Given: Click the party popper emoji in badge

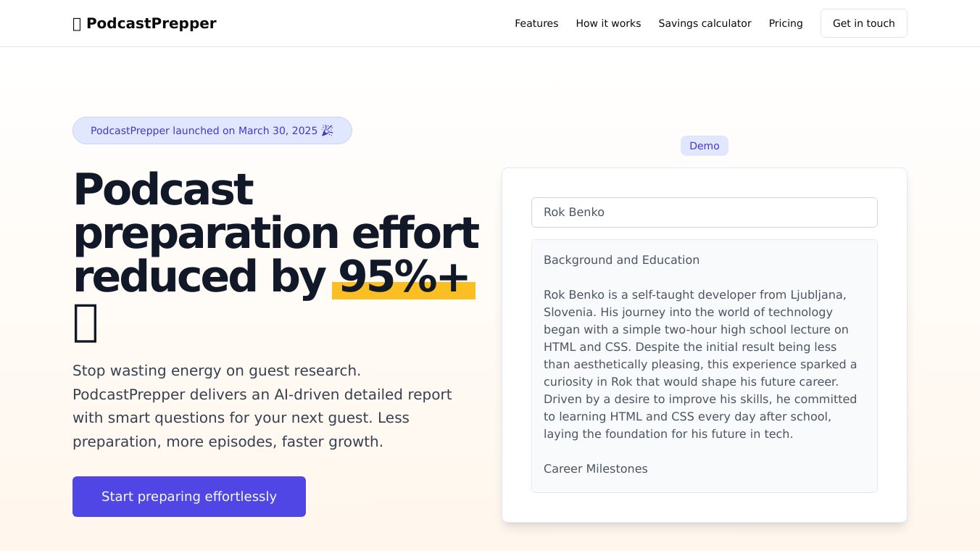Looking at the screenshot, I should pyautogui.click(x=328, y=130).
